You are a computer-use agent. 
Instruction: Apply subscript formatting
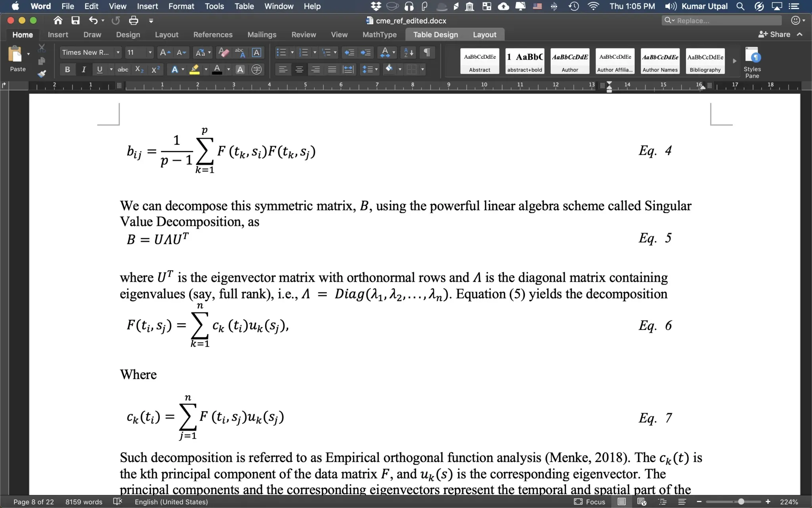pyautogui.click(x=139, y=70)
